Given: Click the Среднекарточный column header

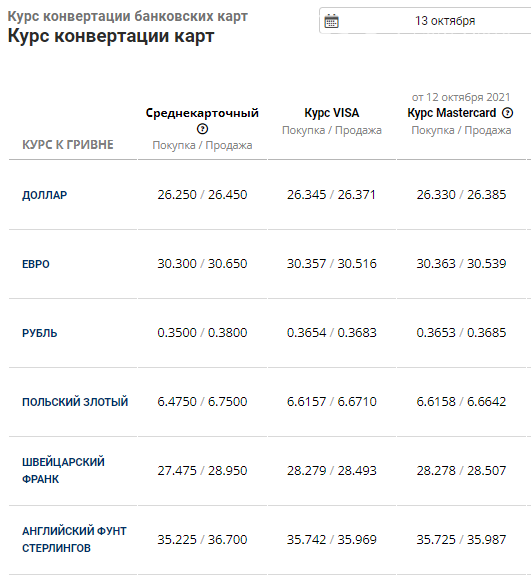Looking at the screenshot, I should coord(202,113).
